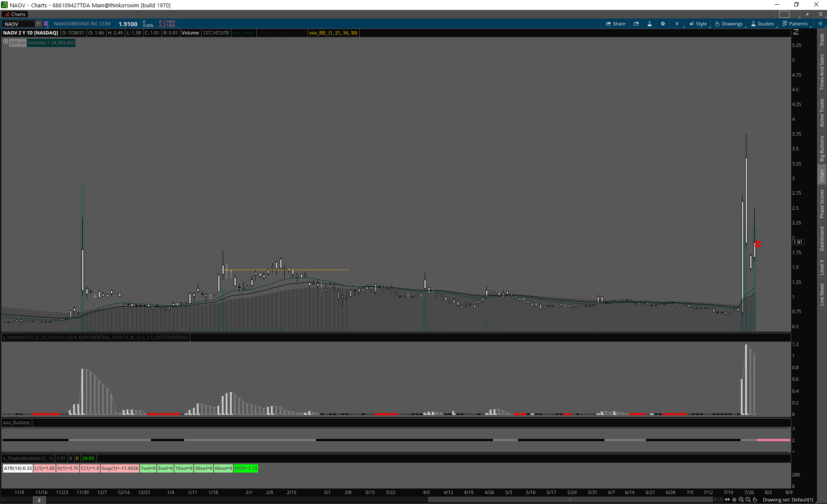Click the zoom in magnifier icon
This screenshot has width=827, height=504.
click(741, 500)
